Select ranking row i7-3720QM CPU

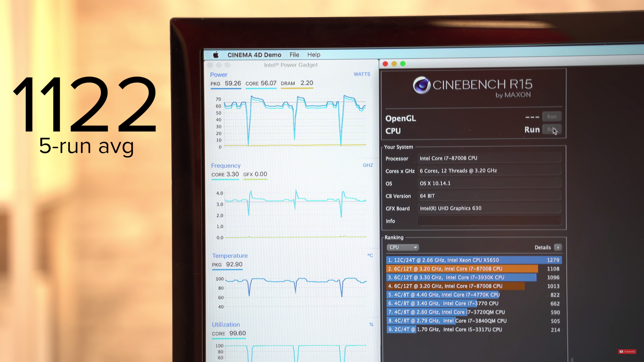click(x=474, y=312)
